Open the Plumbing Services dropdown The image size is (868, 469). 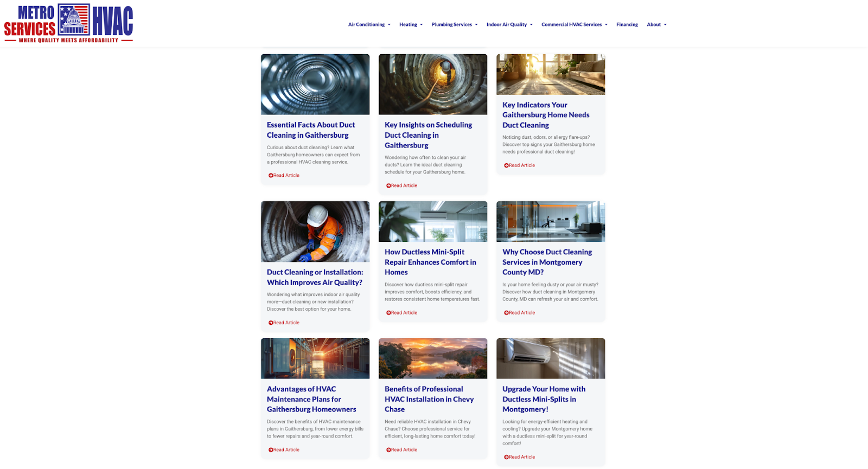(x=454, y=24)
